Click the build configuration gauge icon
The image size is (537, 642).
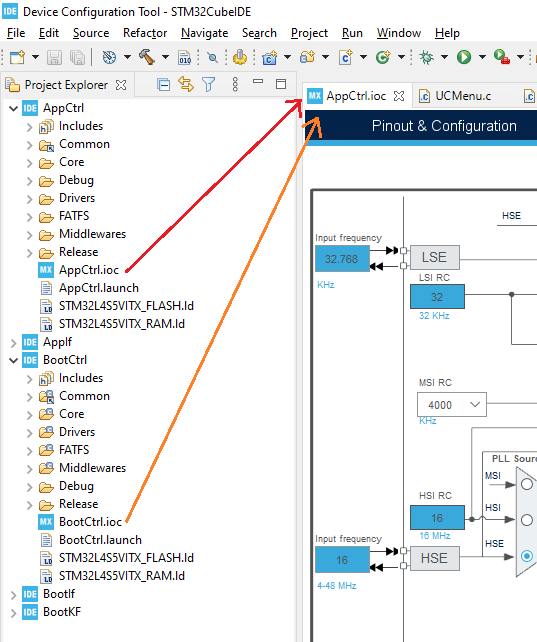point(109,57)
